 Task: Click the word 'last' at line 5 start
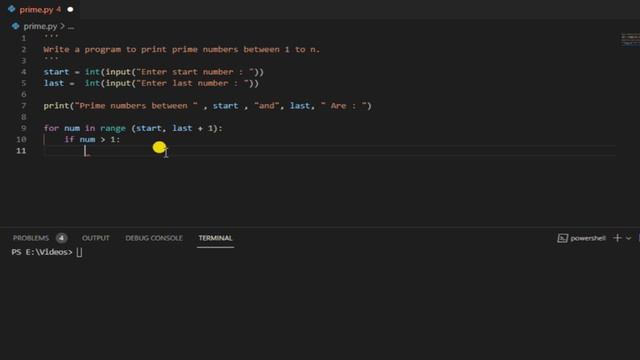pyautogui.click(x=54, y=83)
